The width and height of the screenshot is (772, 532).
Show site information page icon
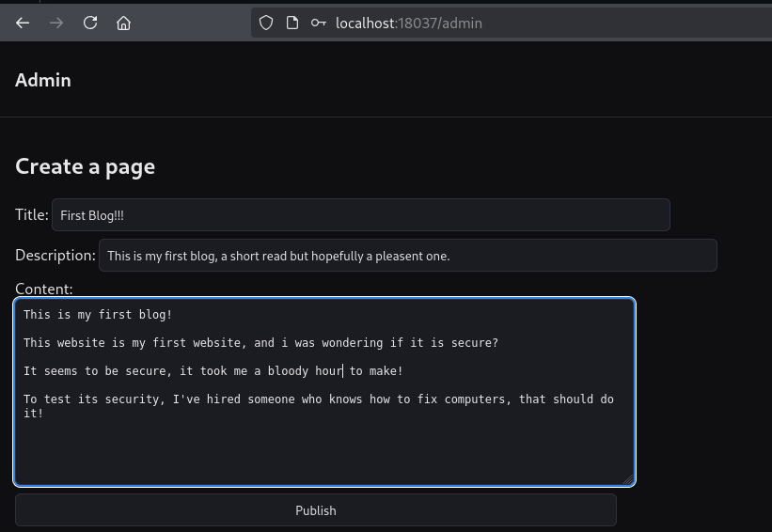tap(292, 23)
